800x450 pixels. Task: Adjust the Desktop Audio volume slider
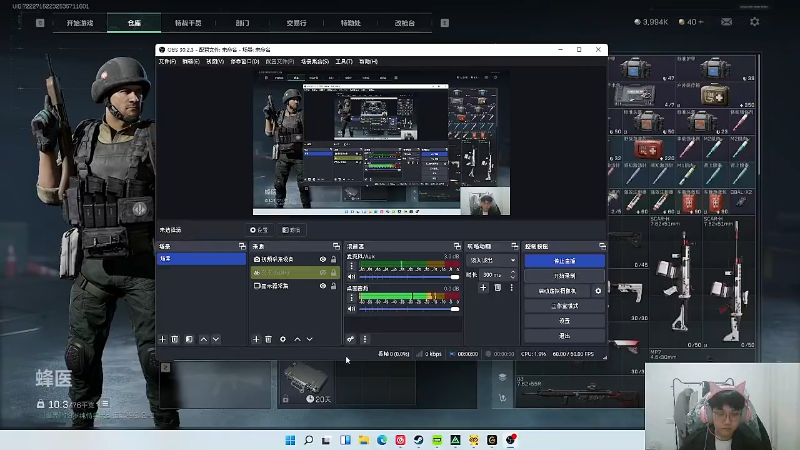(x=409, y=309)
